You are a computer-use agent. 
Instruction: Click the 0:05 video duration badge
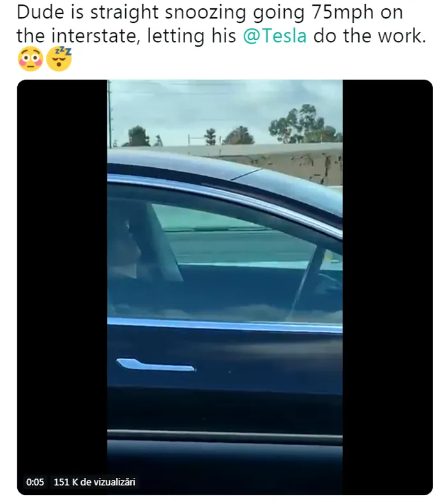click(34, 482)
